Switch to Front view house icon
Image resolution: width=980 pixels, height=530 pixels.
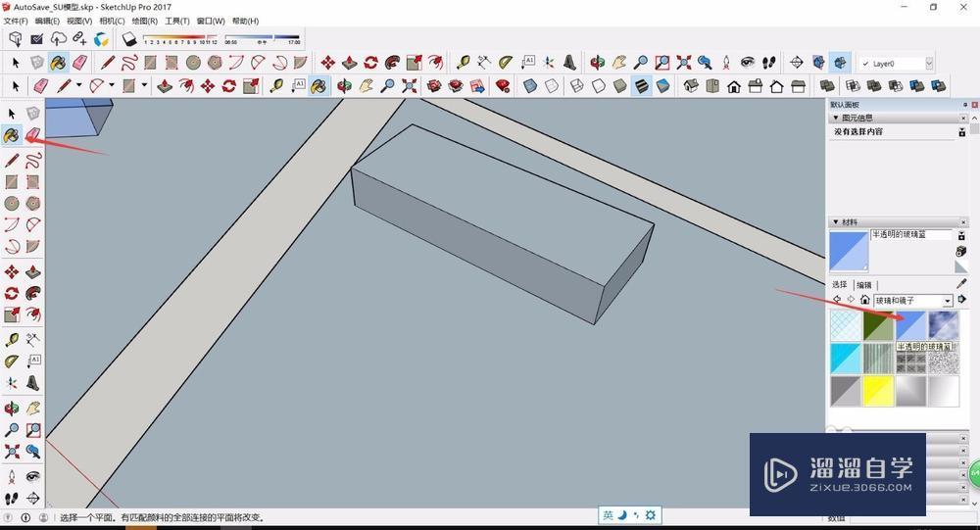point(734,85)
